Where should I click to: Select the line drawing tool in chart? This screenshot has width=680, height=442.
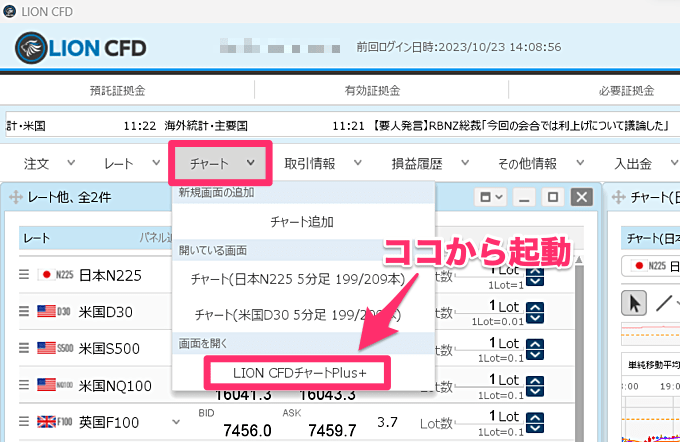click(664, 303)
